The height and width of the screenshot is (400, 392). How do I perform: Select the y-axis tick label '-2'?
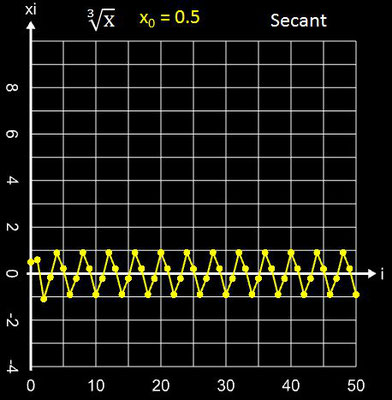tap(12, 322)
